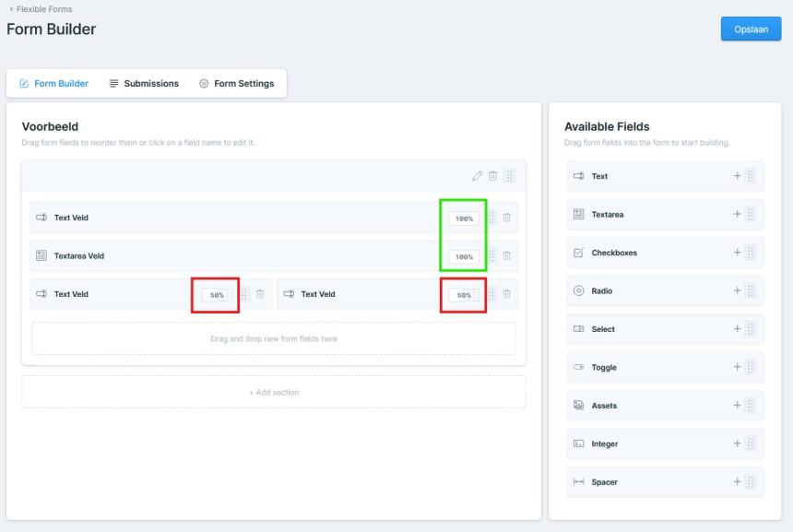
Task: Click the trash icon on the 100% Text Veld row
Action: pyautogui.click(x=506, y=218)
